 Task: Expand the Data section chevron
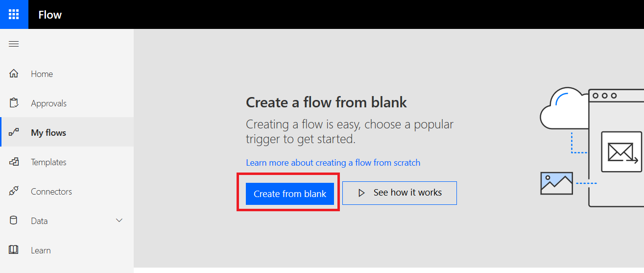coord(119,221)
